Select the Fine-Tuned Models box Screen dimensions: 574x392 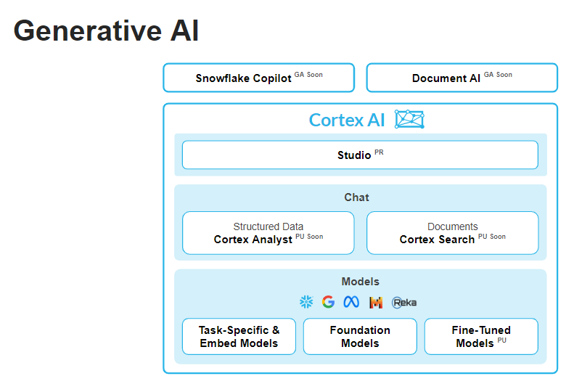tap(481, 336)
